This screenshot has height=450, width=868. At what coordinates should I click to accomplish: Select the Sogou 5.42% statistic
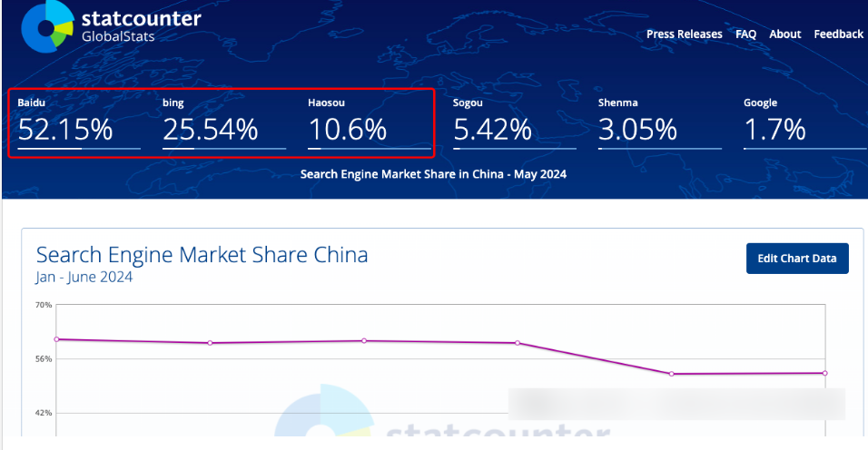pos(492,130)
